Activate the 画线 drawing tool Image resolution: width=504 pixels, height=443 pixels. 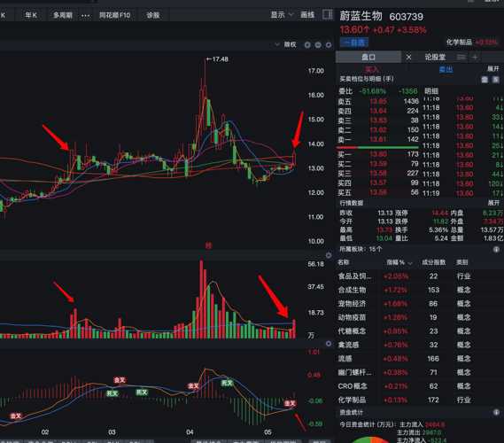point(307,14)
